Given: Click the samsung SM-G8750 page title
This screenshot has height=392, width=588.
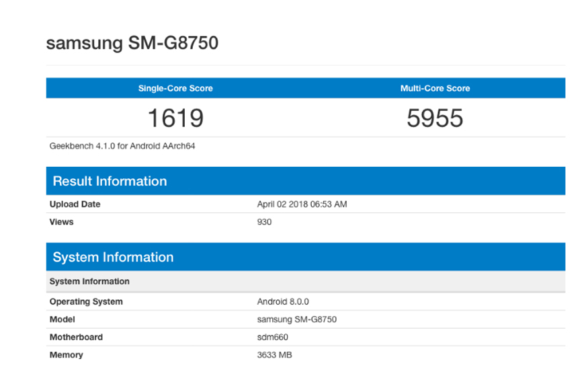Looking at the screenshot, I should [132, 43].
